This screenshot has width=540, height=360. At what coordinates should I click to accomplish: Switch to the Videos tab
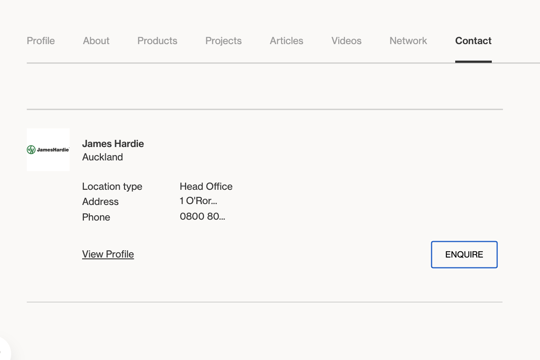tap(346, 41)
